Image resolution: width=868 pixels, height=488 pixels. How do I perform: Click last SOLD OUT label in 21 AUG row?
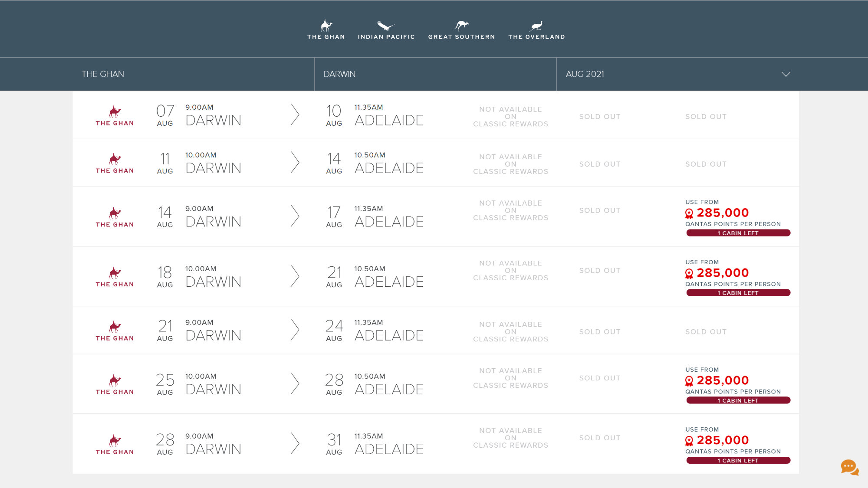(706, 332)
